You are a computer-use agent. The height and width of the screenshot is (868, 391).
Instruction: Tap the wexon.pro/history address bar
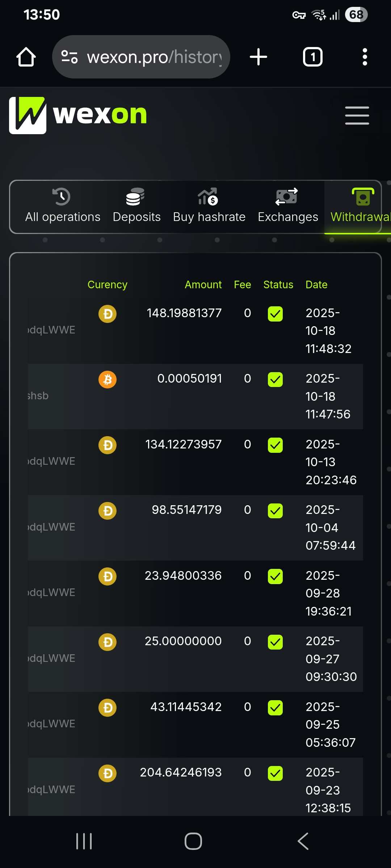(154, 57)
